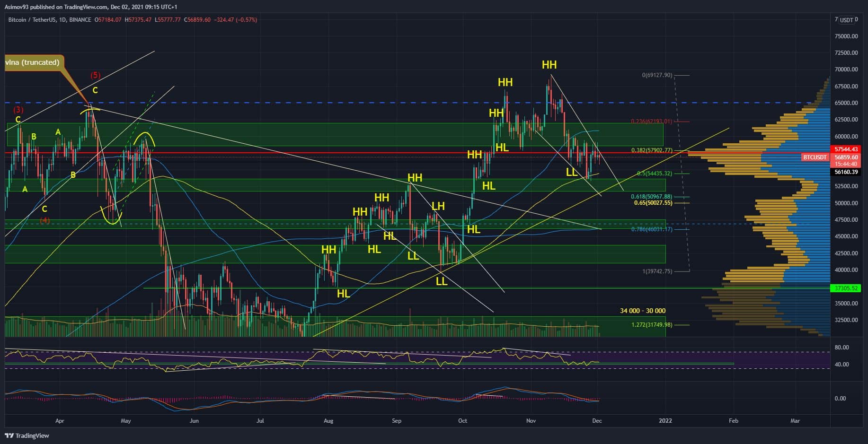The height and width of the screenshot is (444, 868).
Task: Click the 45000.00 price axis label
Action: (x=846, y=236)
